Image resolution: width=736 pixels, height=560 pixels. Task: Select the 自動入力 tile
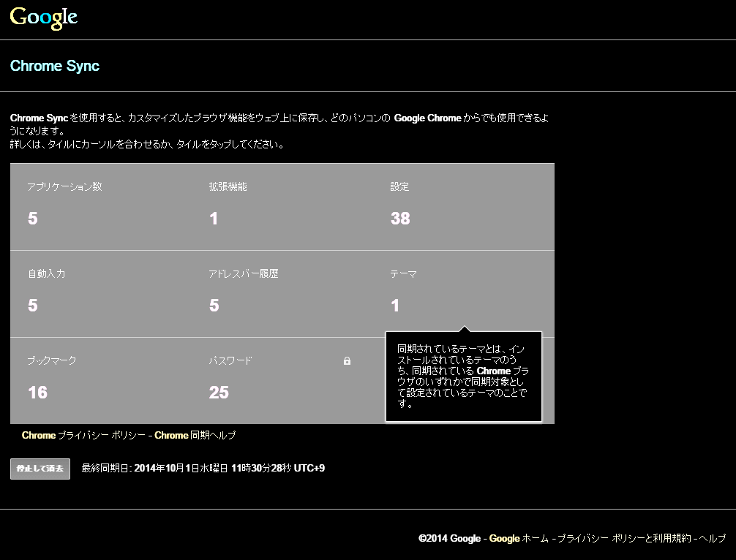101,294
